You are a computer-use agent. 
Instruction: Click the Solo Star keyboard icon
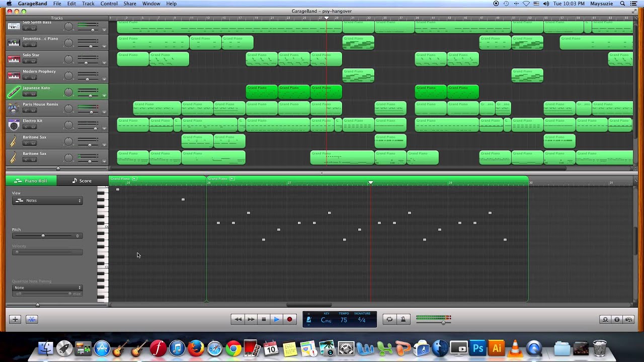tap(14, 59)
